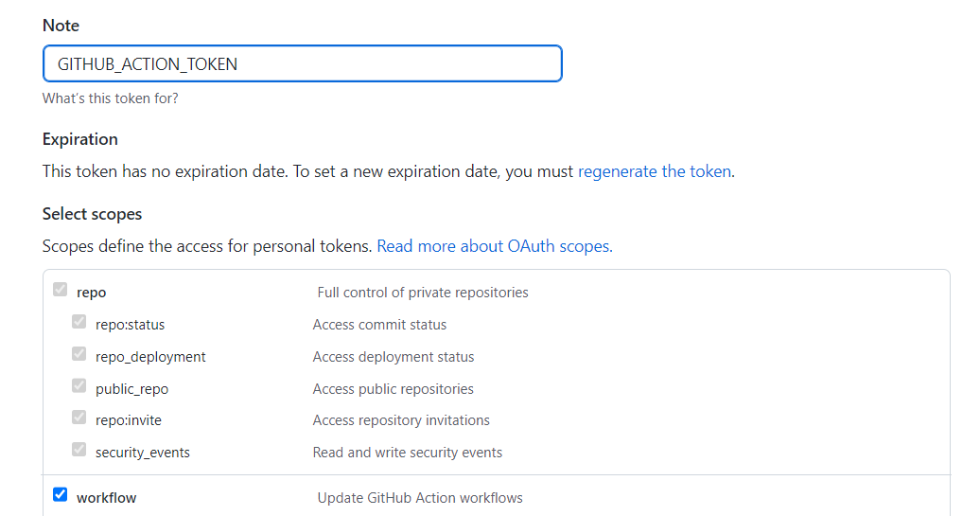Toggle the repo_deployment checkbox

coord(79,354)
